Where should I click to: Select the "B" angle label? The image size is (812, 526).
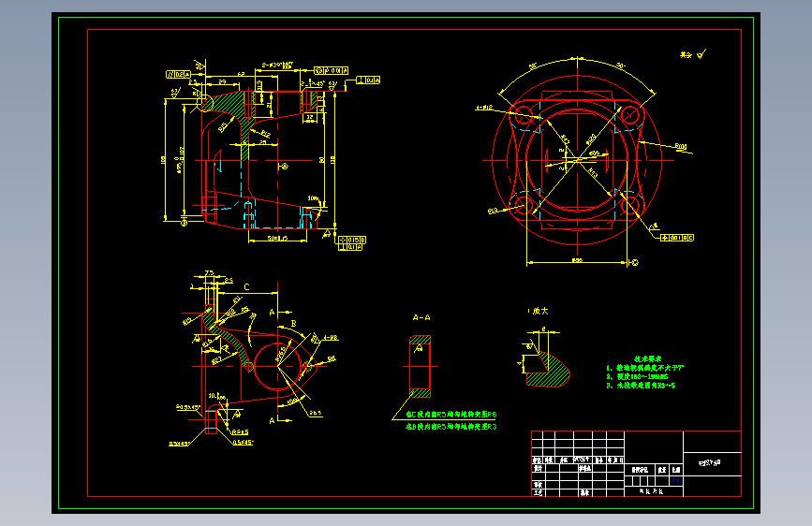coord(293,324)
